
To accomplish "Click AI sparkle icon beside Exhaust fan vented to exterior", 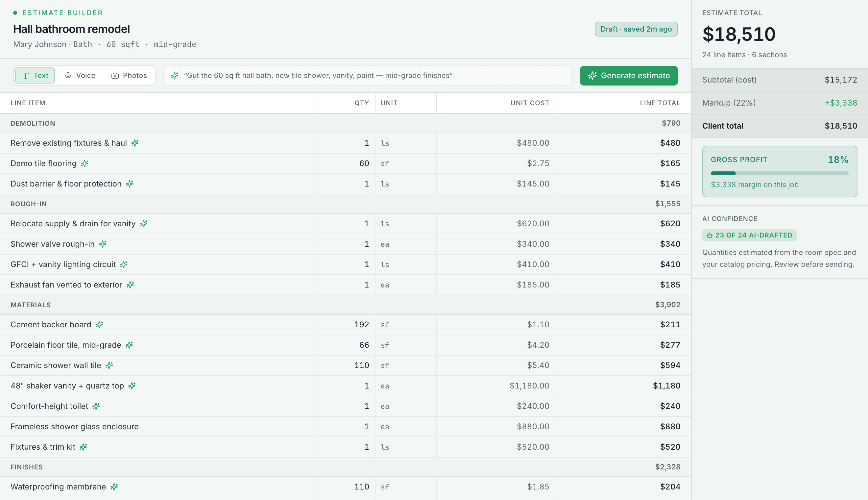I will click(x=130, y=285).
